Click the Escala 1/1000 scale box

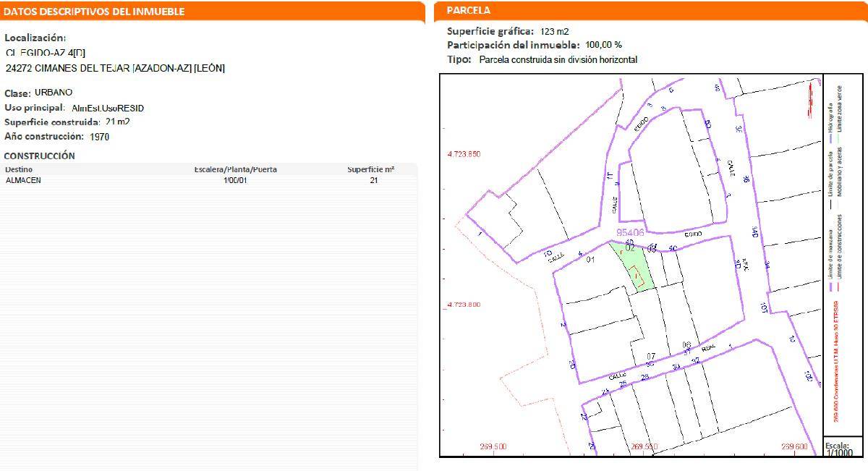point(838,448)
